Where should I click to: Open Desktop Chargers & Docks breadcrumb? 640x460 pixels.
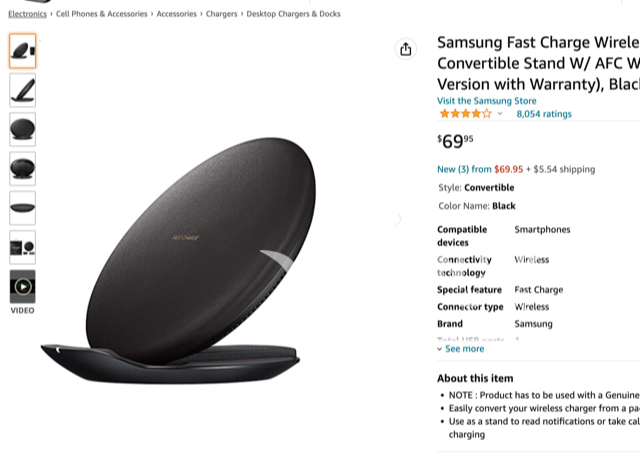click(x=293, y=14)
